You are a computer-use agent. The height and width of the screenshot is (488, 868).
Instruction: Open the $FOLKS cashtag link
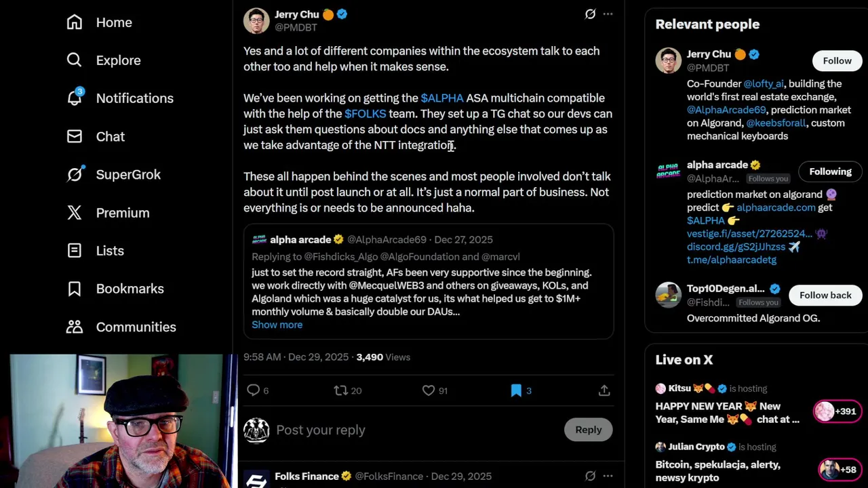[365, 114]
